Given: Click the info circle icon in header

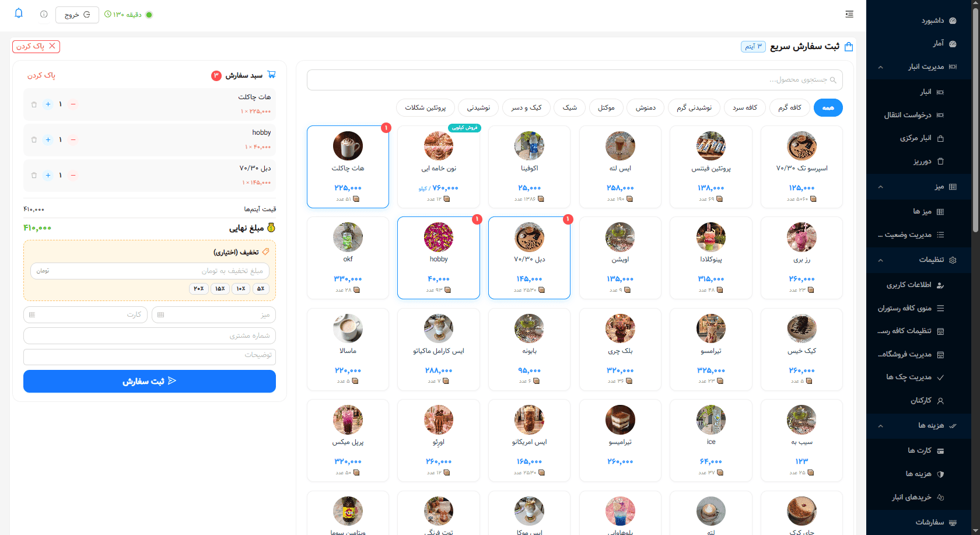Looking at the screenshot, I should coord(44,15).
